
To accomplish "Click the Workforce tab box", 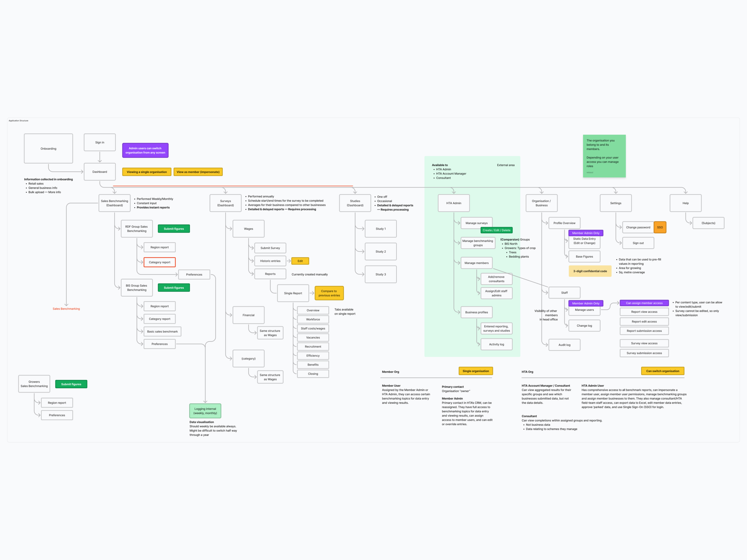I will (313, 319).
